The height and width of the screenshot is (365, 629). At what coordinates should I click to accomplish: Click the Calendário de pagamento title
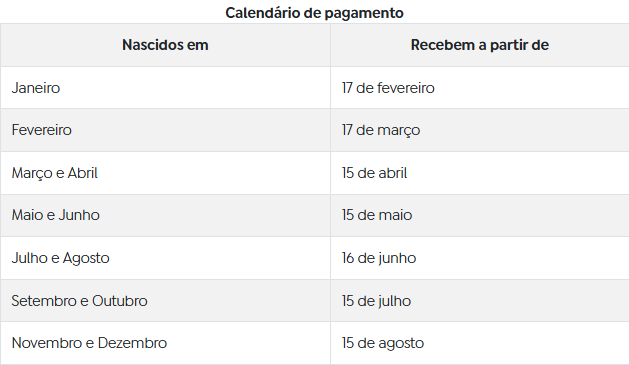[x=314, y=13]
